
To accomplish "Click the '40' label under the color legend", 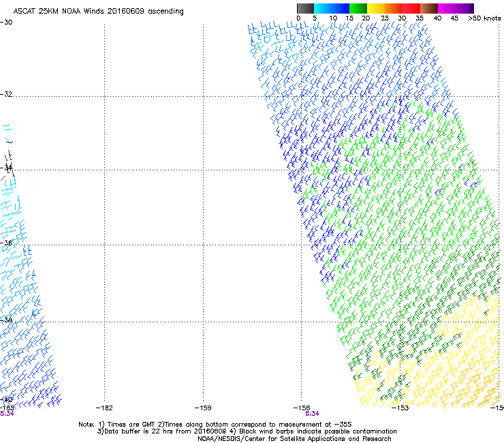I will tap(437, 18).
